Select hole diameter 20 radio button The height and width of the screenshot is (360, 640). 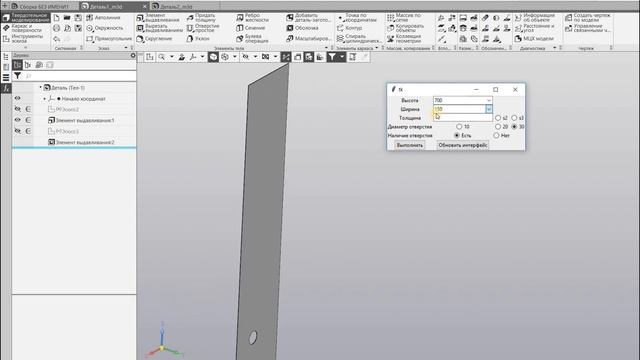point(498,127)
